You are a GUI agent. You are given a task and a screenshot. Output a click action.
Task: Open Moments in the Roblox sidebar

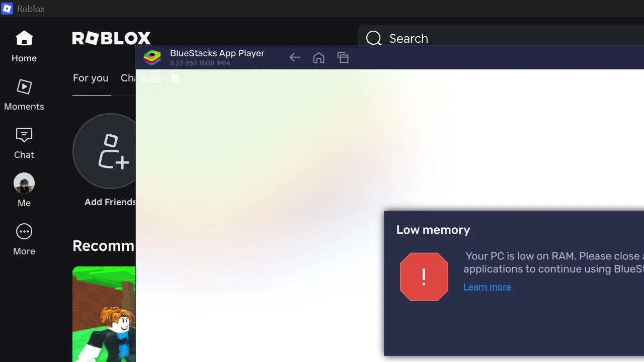24,95
